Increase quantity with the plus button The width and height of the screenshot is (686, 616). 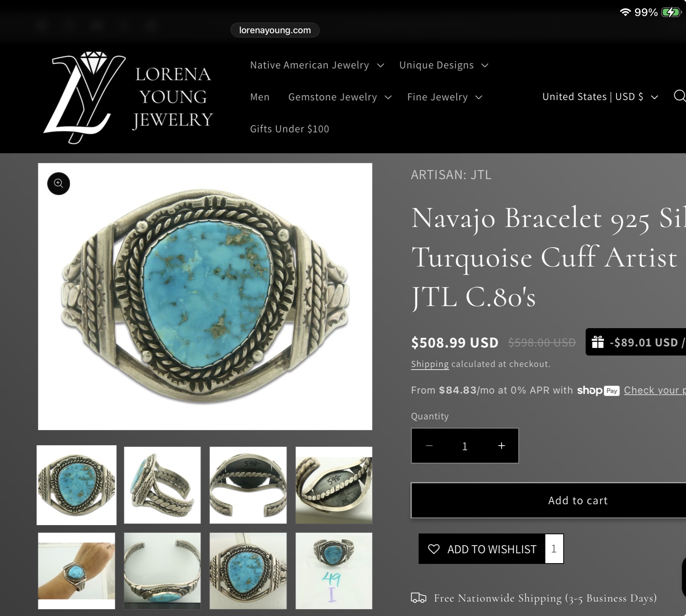[501, 446]
